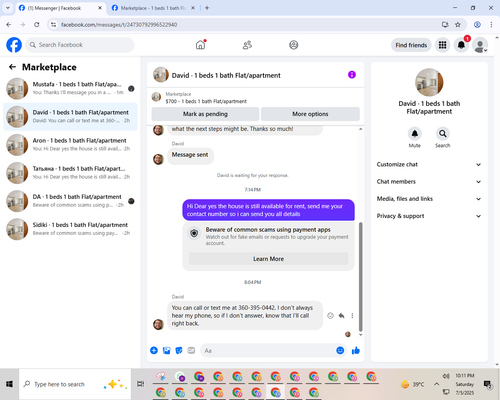Expand Customize chat section
Screen dimensions: 500x400
pyautogui.click(x=429, y=164)
